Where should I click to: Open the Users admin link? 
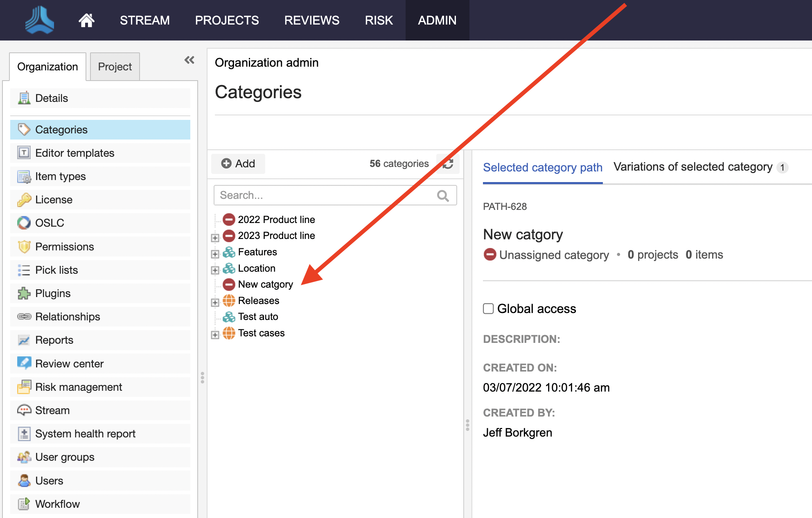pyautogui.click(x=100, y=480)
